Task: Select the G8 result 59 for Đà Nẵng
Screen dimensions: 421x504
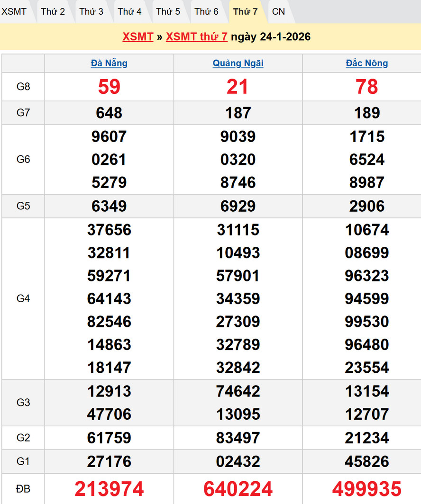Action: coord(109,87)
